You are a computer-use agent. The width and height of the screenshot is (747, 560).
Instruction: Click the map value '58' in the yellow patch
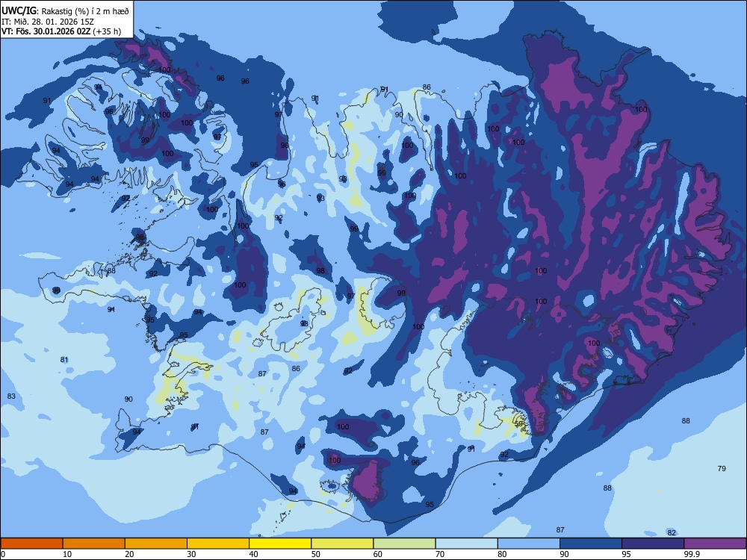point(519,424)
